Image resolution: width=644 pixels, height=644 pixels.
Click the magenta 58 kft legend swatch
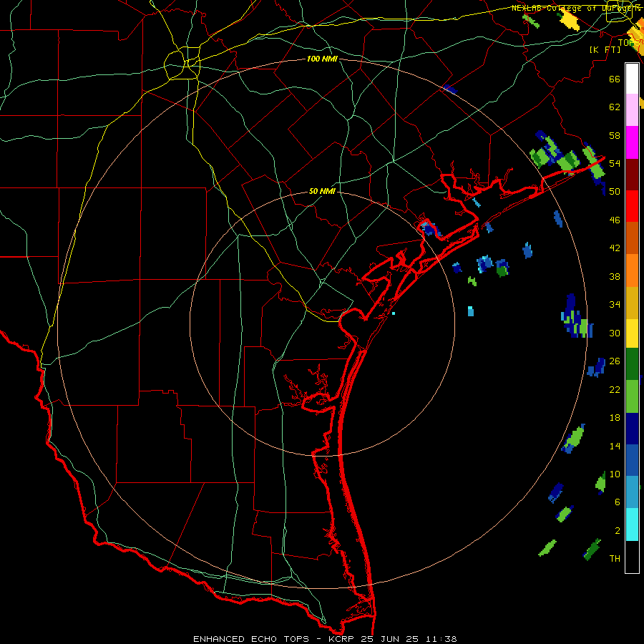tap(632, 142)
